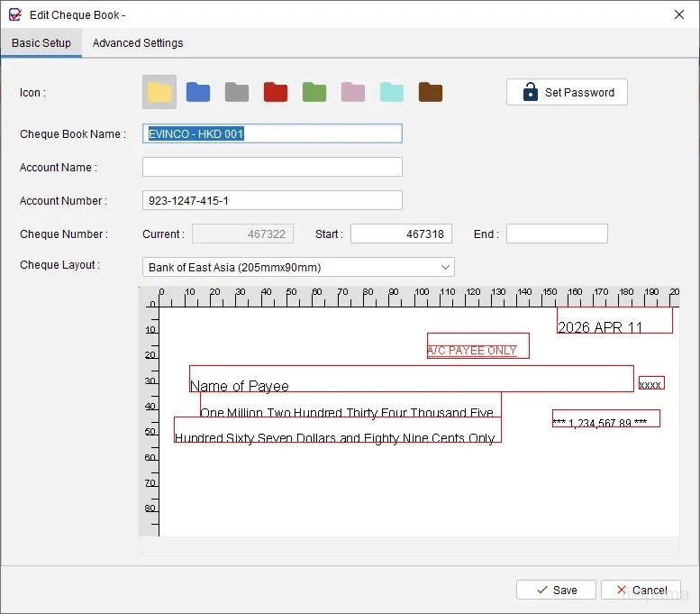Click the Set Password button
The image size is (700, 614).
pyautogui.click(x=567, y=92)
